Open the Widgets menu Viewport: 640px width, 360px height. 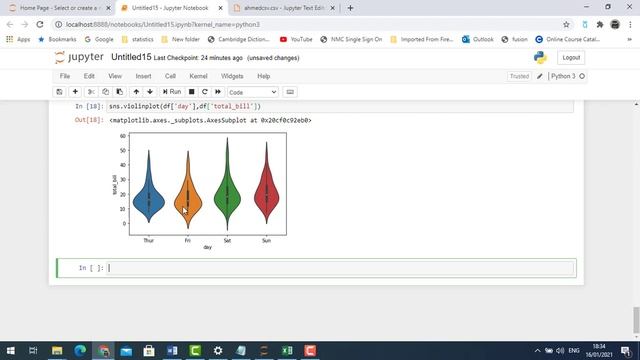coord(232,76)
